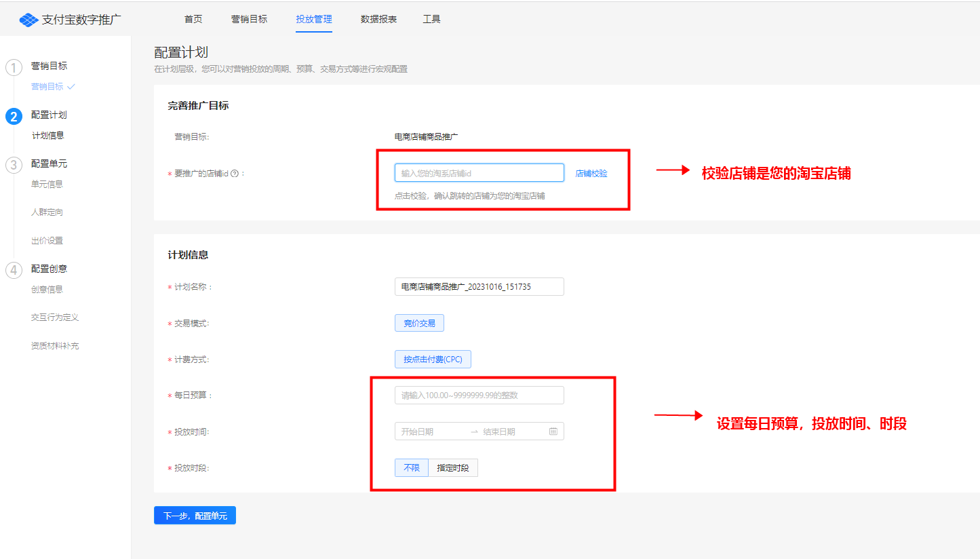Click the help icon beside 要推广的店铺id
Image resolution: width=980 pixels, height=559 pixels.
click(x=235, y=174)
